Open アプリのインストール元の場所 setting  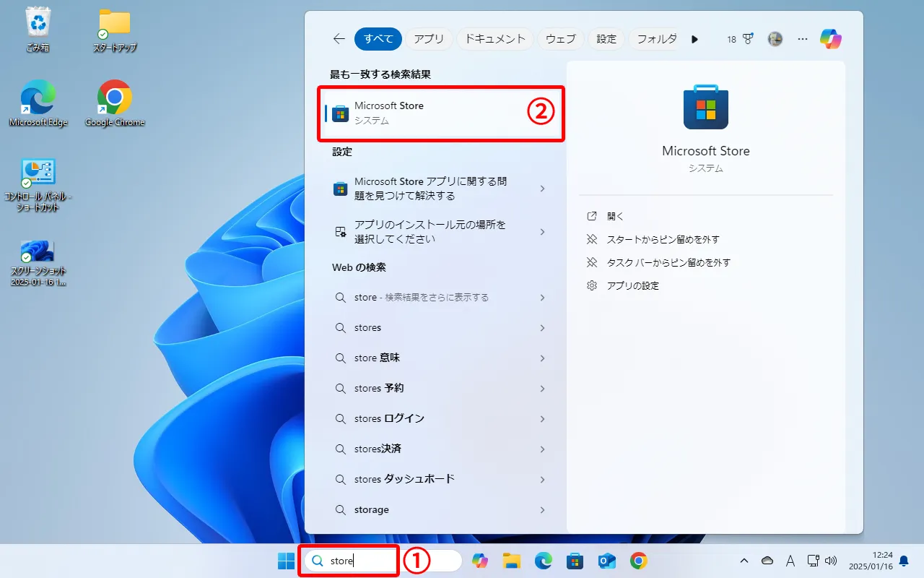(x=441, y=232)
